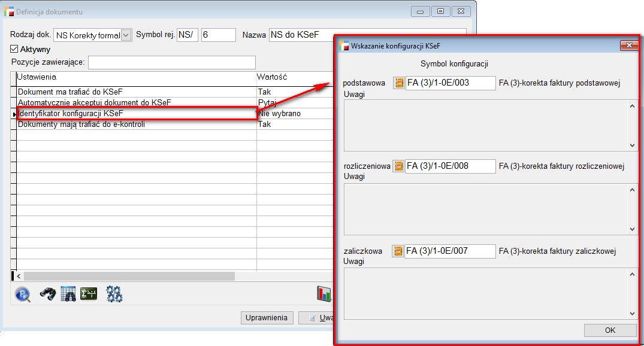Click the Uprawnienia button
This screenshot has height=346, width=644.
(267, 318)
